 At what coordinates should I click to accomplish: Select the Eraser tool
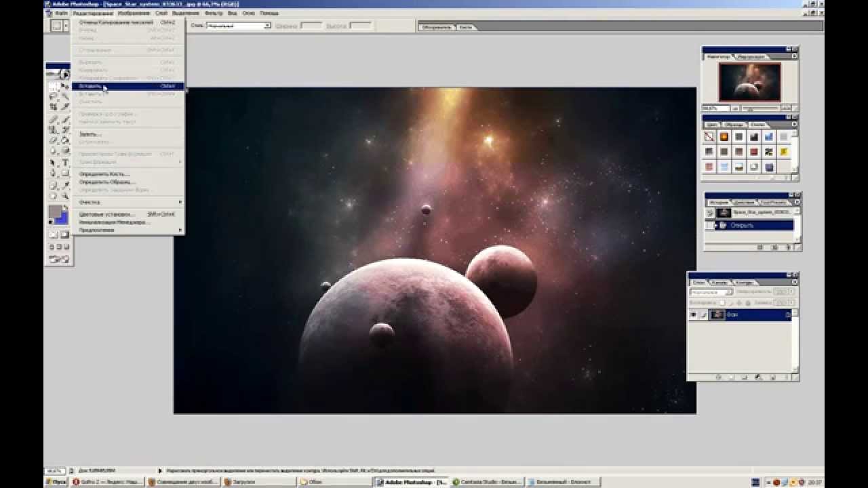coord(54,140)
